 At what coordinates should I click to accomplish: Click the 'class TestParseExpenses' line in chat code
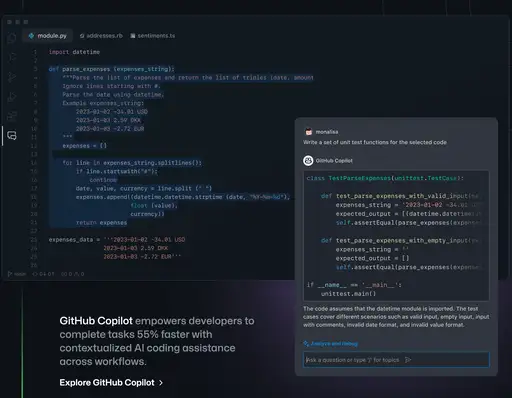[385, 178]
